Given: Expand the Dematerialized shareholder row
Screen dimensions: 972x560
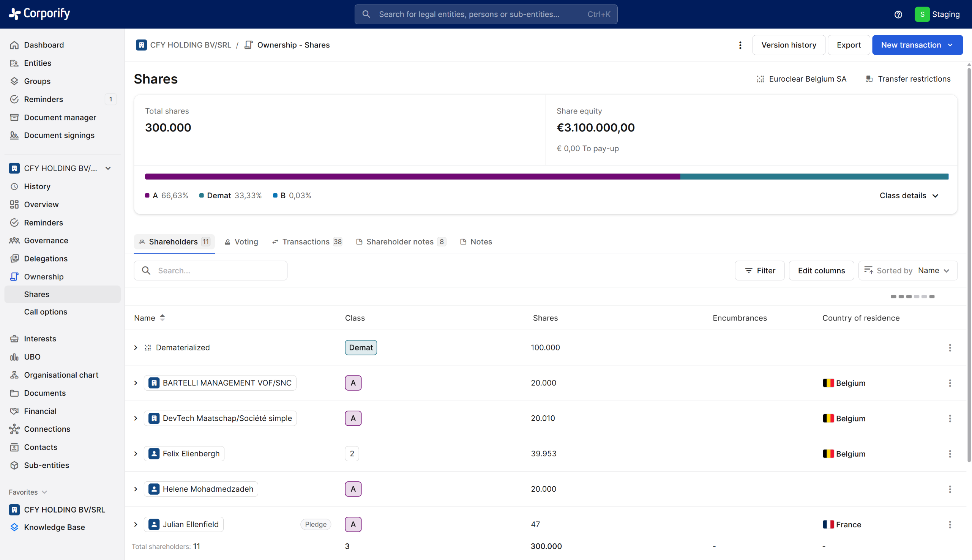Looking at the screenshot, I should point(136,347).
